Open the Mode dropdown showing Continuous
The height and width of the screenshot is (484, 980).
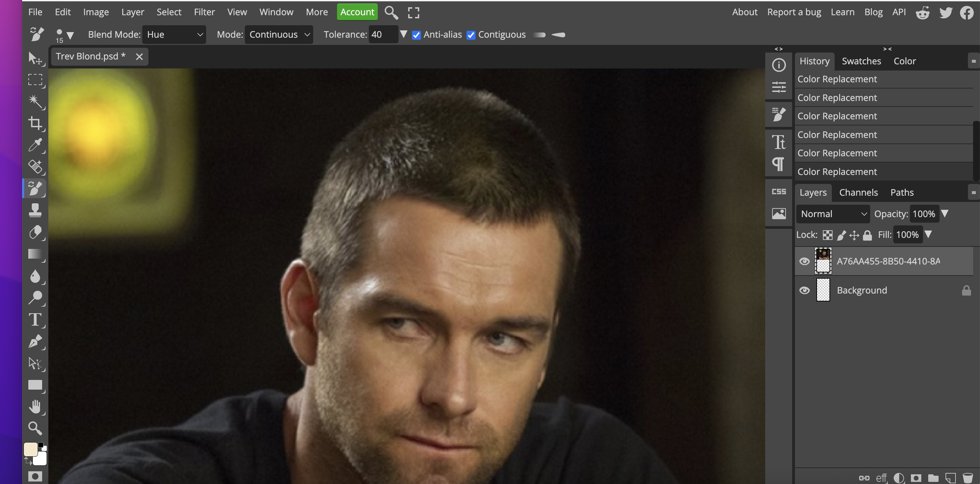tap(279, 34)
